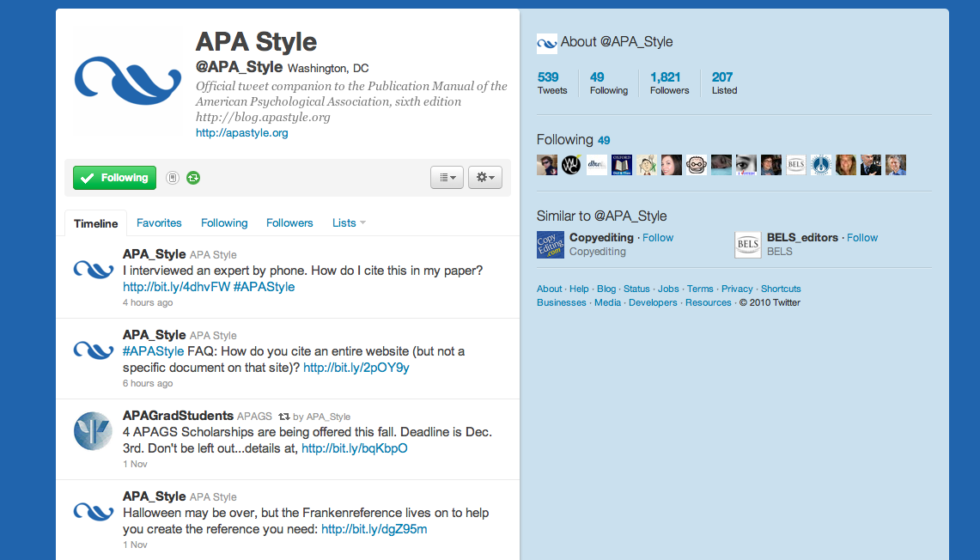Image resolution: width=980 pixels, height=560 pixels.
Task: Click BELS avatar in Following row
Action: pyautogui.click(x=796, y=165)
